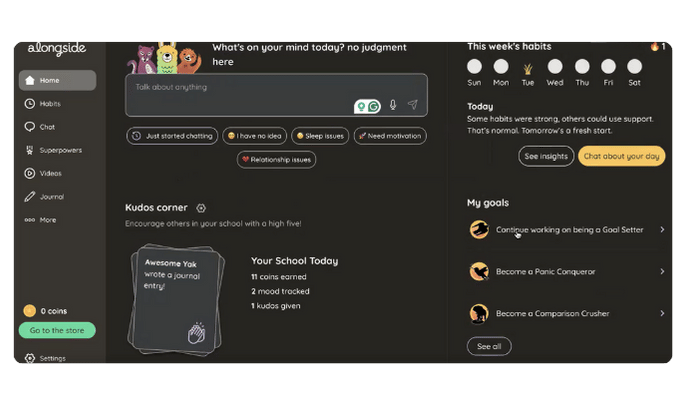Click the Go to the store button
Image resolution: width=686 pixels, height=406 pixels.
(x=57, y=330)
